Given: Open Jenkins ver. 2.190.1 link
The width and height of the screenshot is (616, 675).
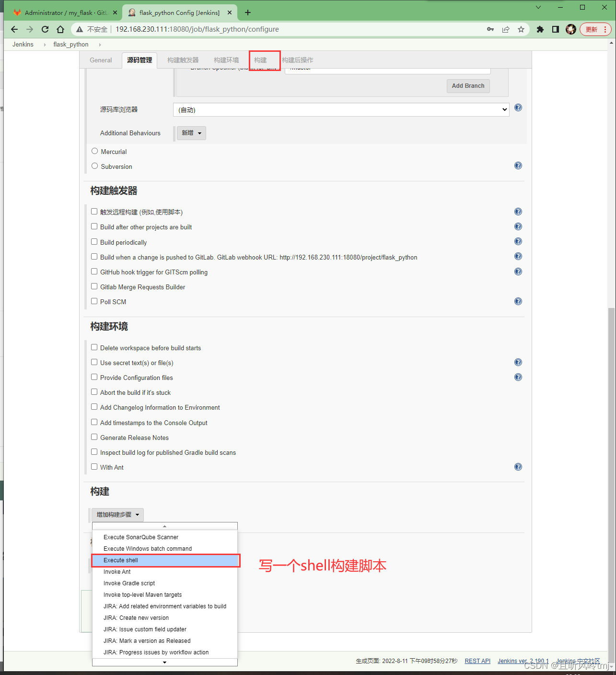Looking at the screenshot, I should pyautogui.click(x=523, y=661).
